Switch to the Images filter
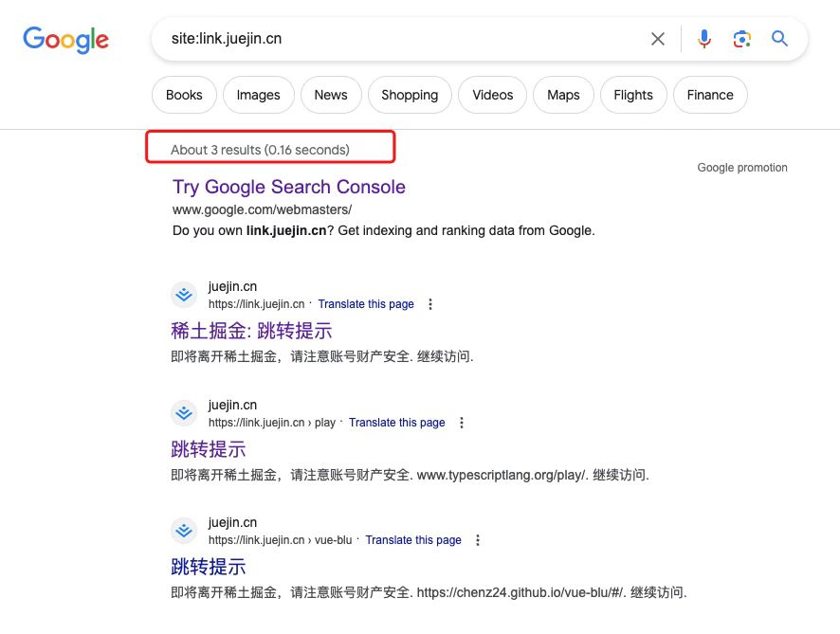Viewport: 840px width, 634px height. coord(258,95)
